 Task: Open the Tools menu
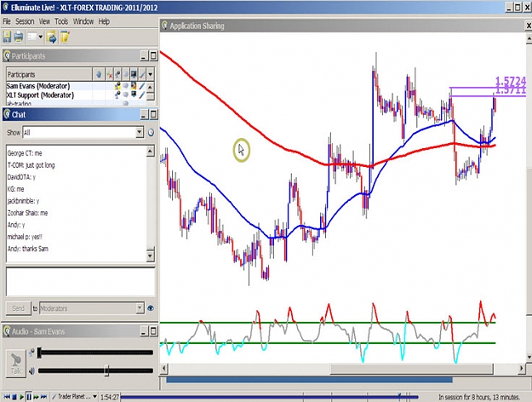pyautogui.click(x=61, y=21)
